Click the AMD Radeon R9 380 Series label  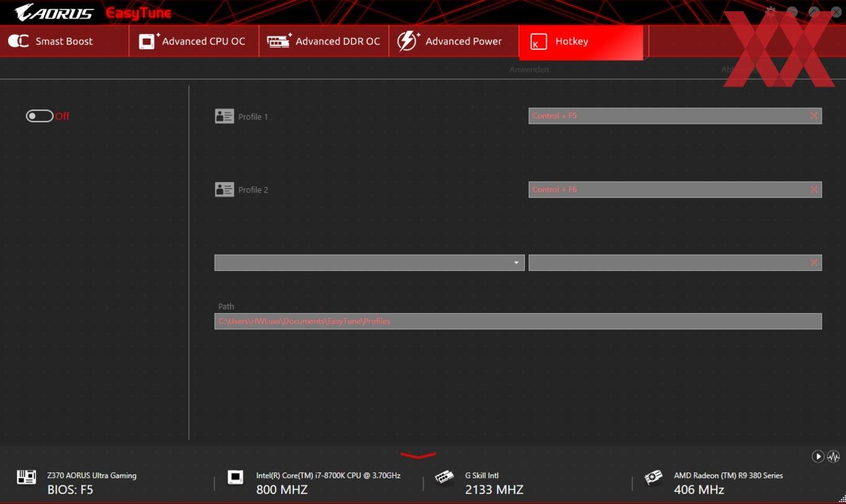(x=728, y=475)
